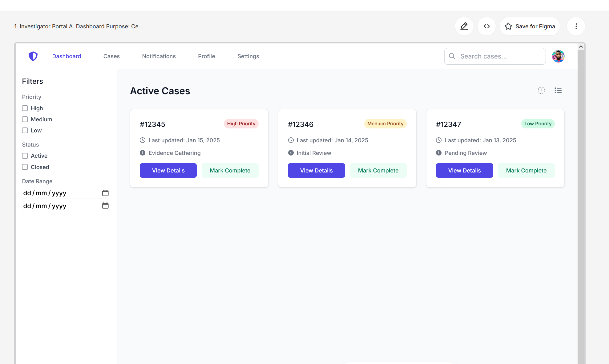This screenshot has width=609, height=364.
Task: Click the clock icon on case #12347
Action: 439,140
